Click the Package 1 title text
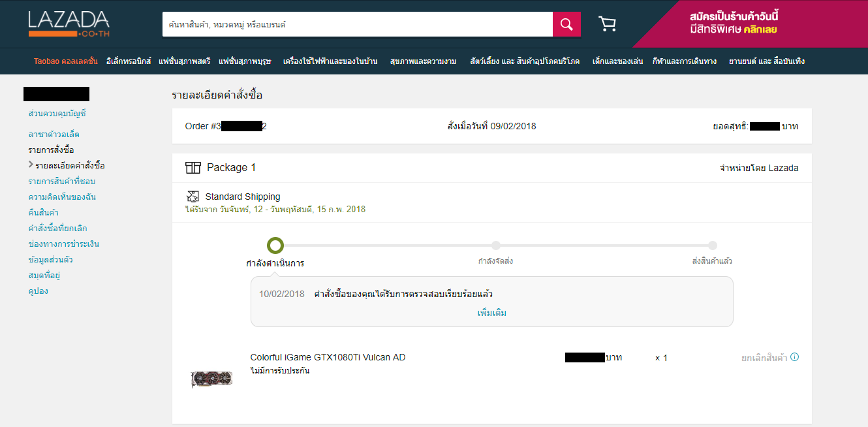Image resolution: width=868 pixels, height=427 pixels. [231, 168]
